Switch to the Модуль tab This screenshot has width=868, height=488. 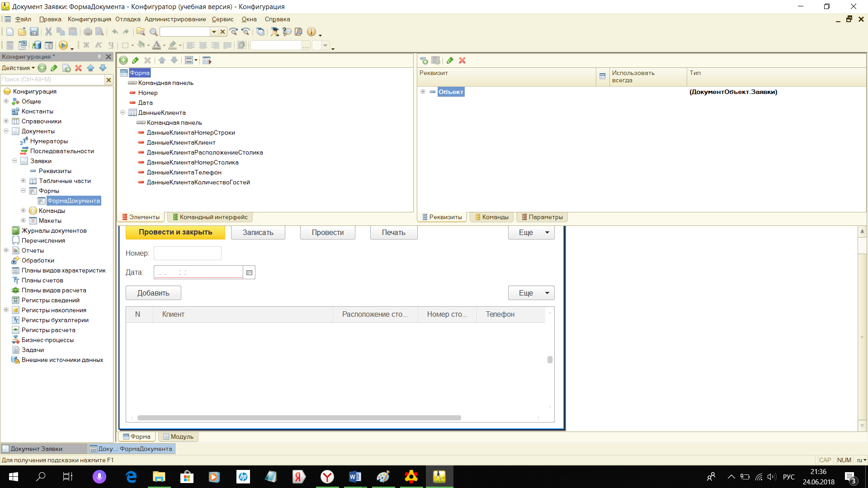click(179, 436)
